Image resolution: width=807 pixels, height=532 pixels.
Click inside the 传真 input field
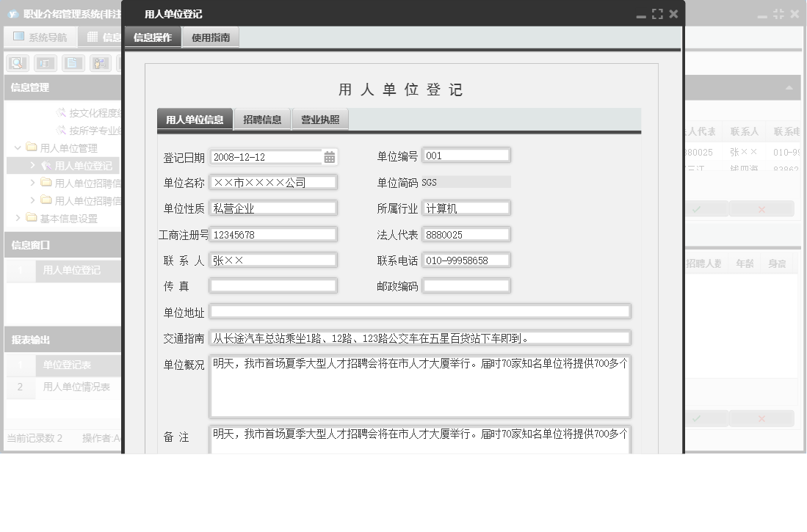[x=272, y=285]
